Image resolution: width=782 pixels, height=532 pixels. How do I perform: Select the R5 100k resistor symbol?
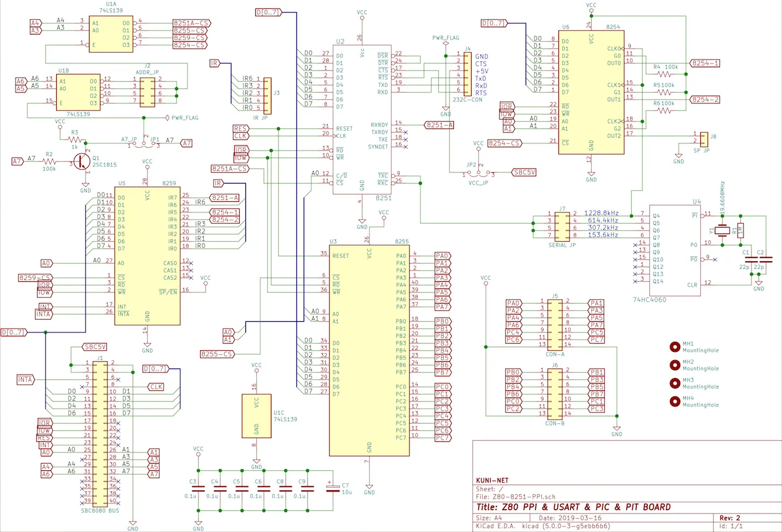pos(665,92)
